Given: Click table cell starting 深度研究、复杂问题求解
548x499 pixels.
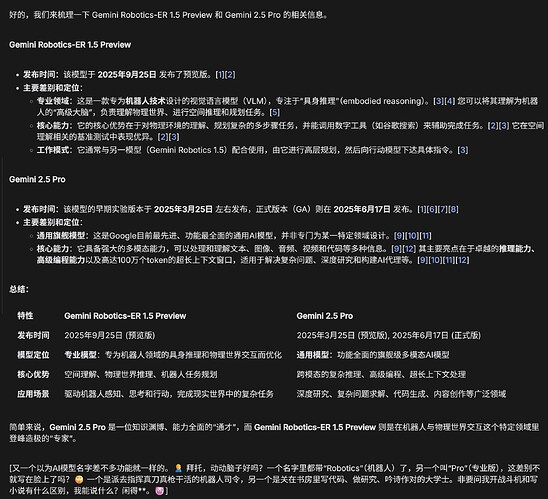Looking at the screenshot, I should coord(401,394).
